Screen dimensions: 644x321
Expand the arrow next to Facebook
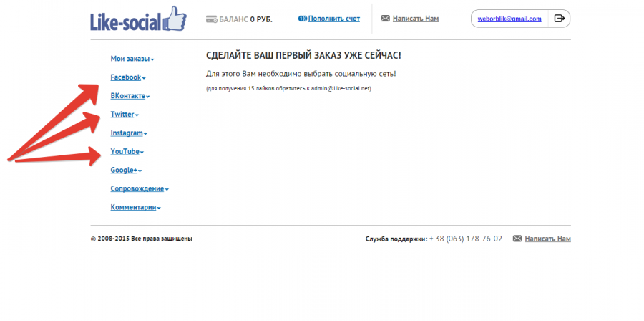click(144, 78)
